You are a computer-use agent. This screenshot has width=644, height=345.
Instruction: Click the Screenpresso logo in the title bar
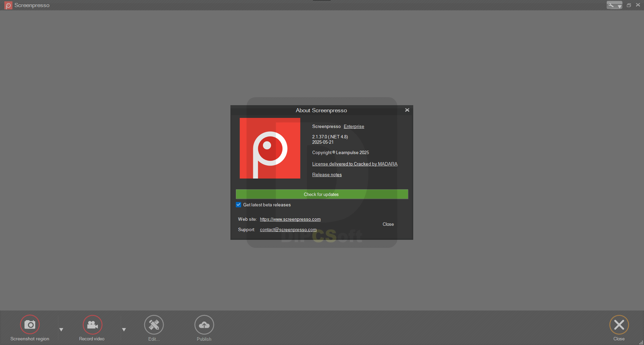(x=8, y=5)
